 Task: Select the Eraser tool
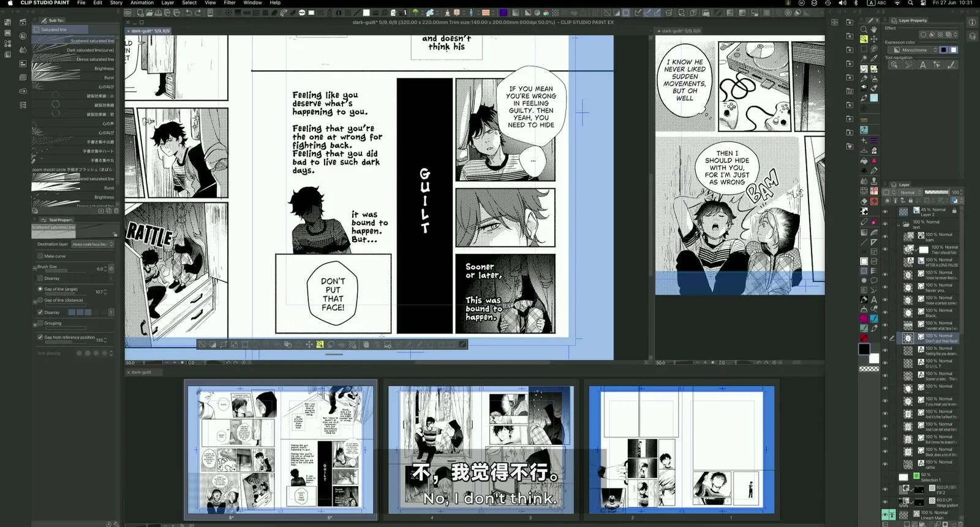[x=864, y=202]
